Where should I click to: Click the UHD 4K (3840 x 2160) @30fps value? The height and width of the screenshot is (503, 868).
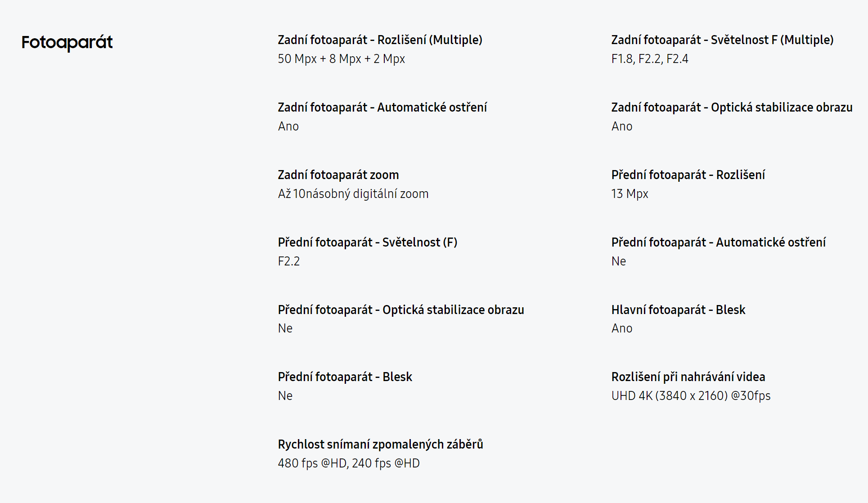(x=691, y=396)
